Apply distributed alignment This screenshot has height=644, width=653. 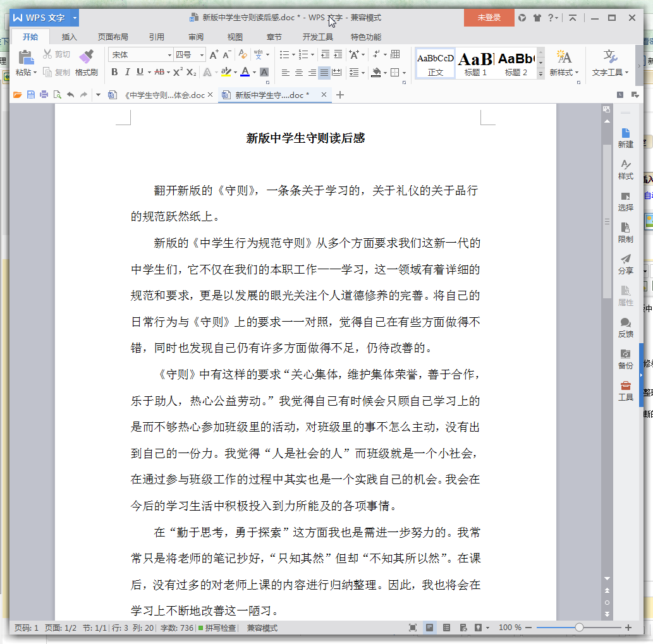click(337, 73)
